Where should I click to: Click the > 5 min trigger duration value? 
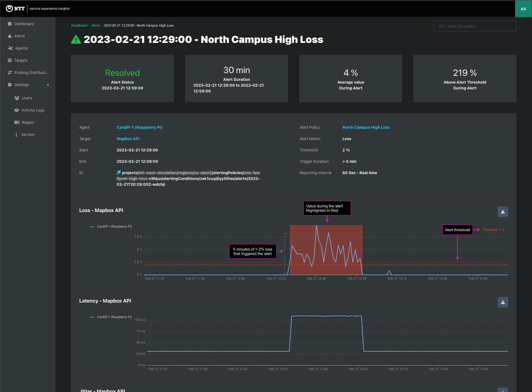349,161
